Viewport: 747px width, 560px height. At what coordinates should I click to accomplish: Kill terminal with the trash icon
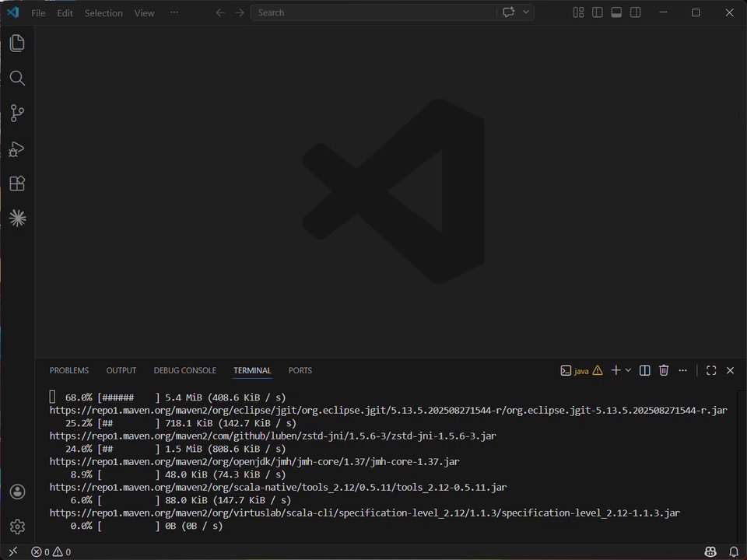[664, 370]
